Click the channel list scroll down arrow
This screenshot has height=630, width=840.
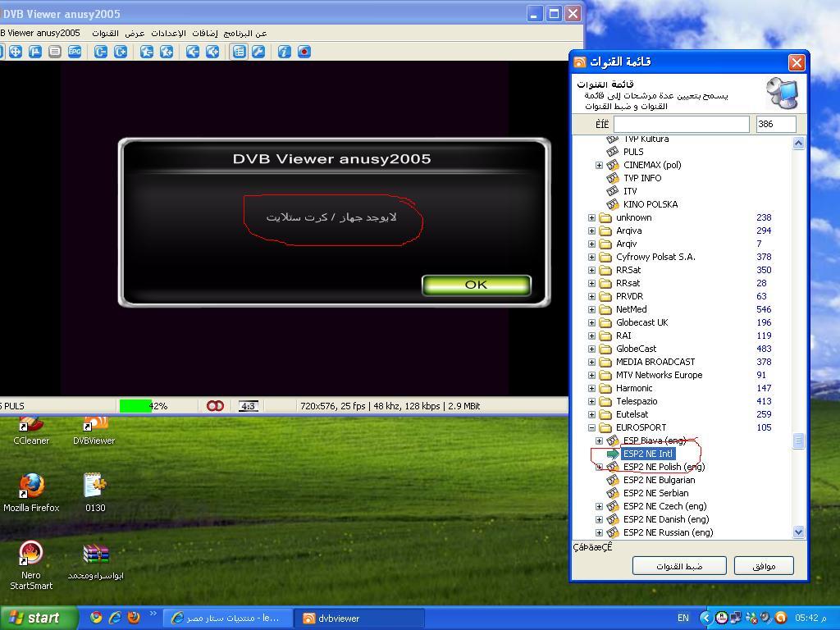click(x=798, y=532)
